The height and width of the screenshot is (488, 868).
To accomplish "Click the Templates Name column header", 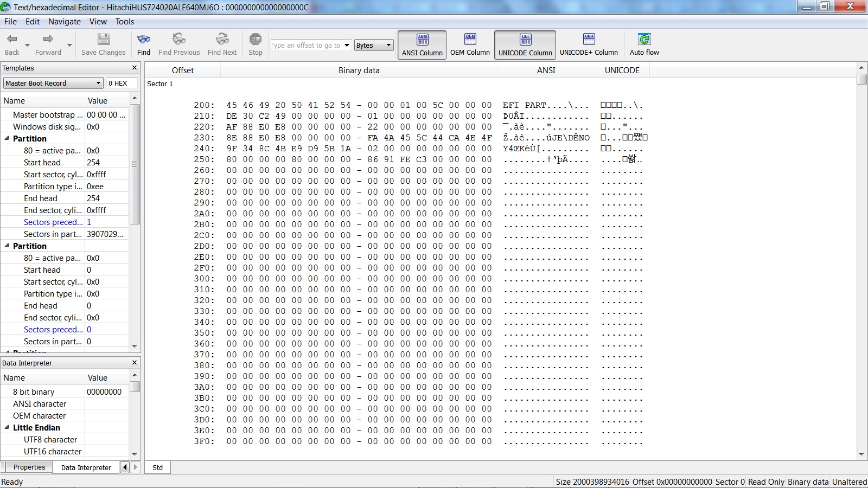I will click(x=42, y=100).
